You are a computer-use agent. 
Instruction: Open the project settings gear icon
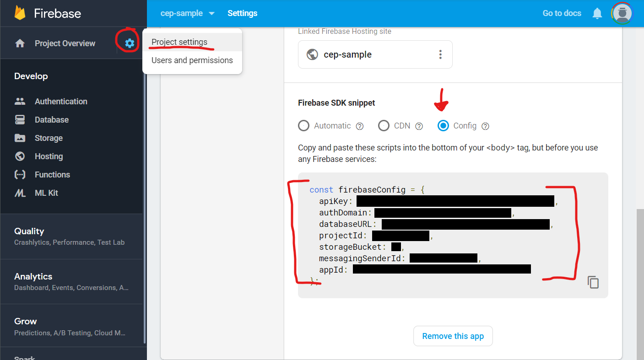pyautogui.click(x=130, y=43)
